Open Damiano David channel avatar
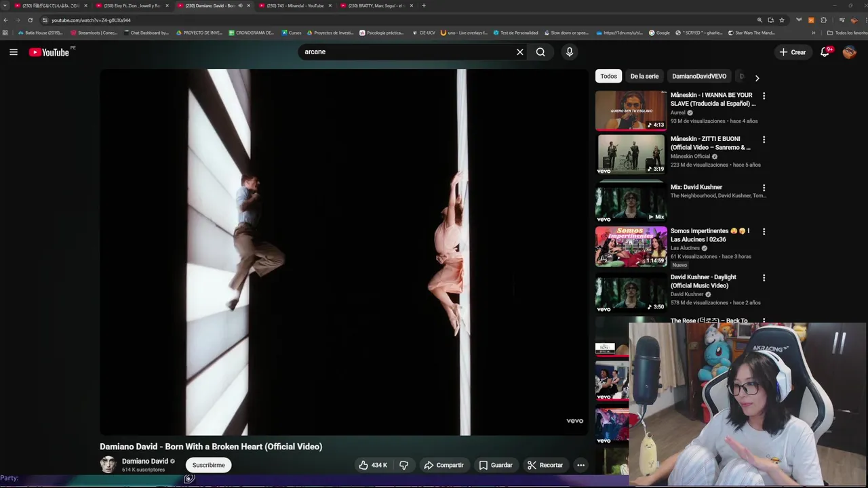The width and height of the screenshot is (868, 488). tap(108, 465)
